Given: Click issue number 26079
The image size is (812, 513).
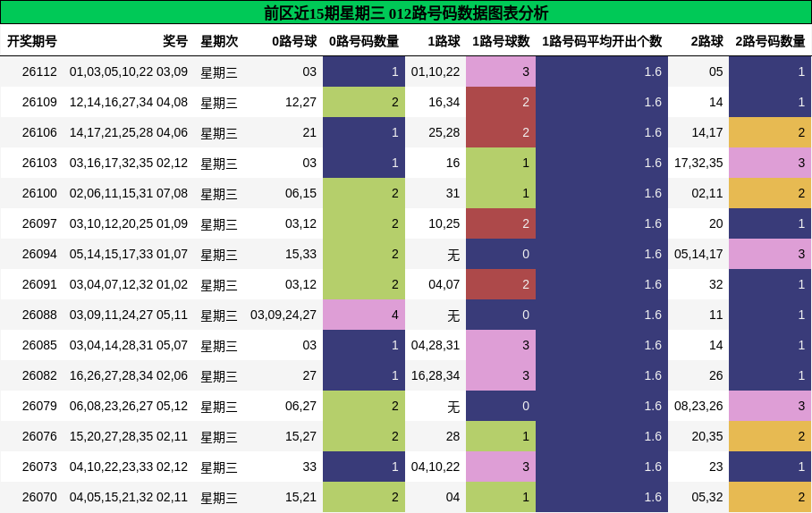Looking at the screenshot, I should pos(39,406).
